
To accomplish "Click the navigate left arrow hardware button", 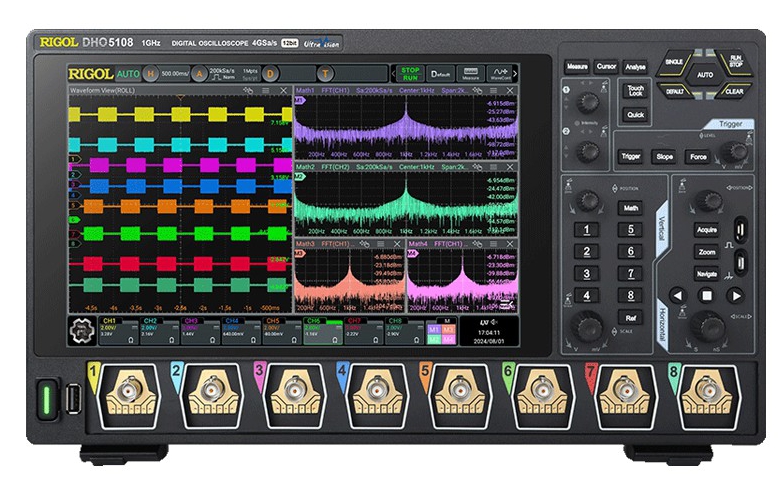I will (x=678, y=296).
